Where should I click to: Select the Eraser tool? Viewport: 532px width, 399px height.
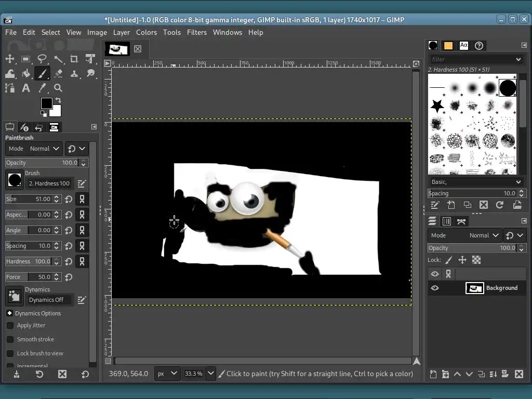click(x=58, y=74)
